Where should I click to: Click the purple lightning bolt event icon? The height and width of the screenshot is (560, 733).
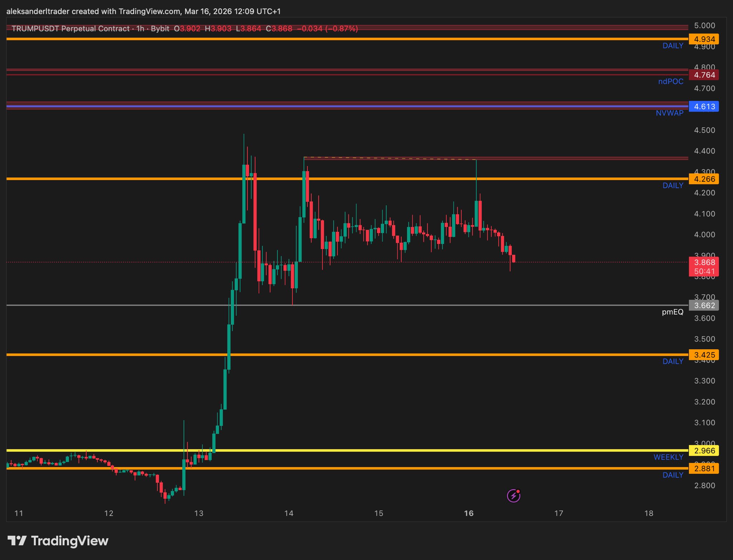click(x=513, y=496)
